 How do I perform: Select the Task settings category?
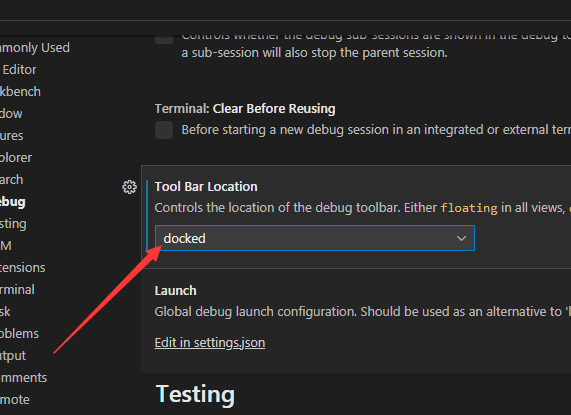pos(5,312)
